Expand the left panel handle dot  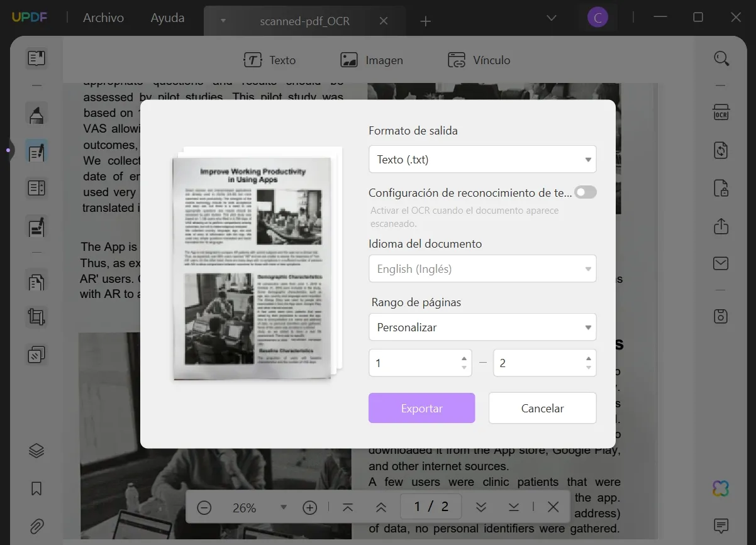8,150
